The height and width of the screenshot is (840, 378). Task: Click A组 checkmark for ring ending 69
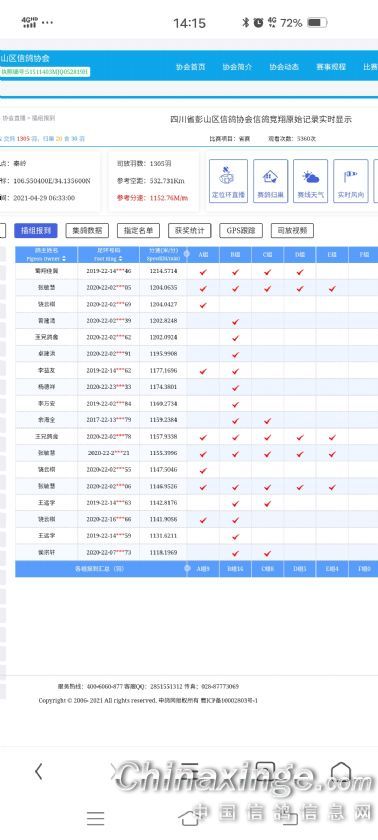pos(203,305)
